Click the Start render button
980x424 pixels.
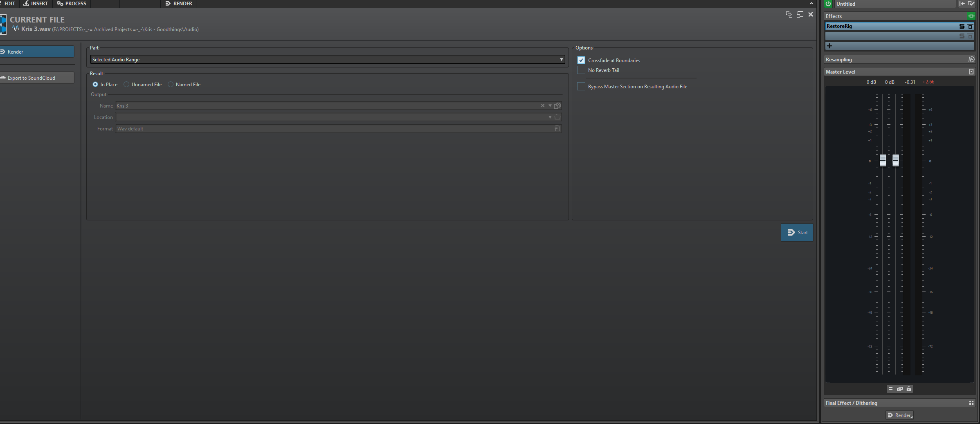tap(797, 232)
